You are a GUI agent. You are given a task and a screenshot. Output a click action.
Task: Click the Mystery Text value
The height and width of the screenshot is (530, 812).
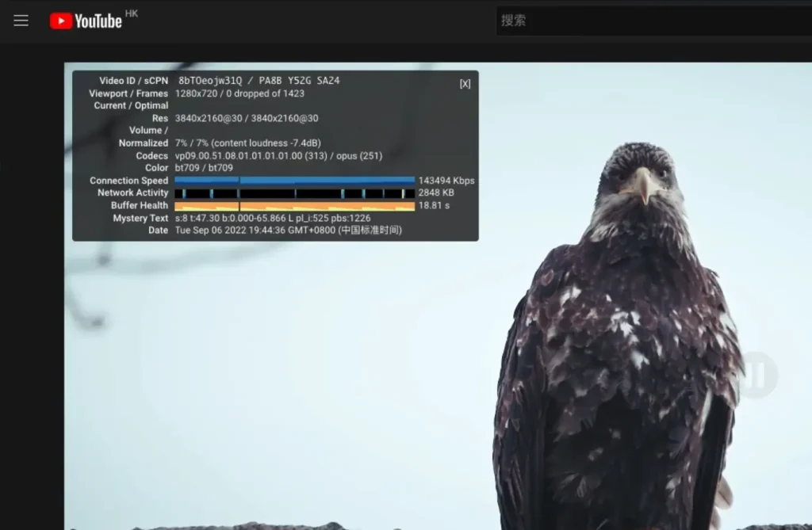click(x=273, y=219)
